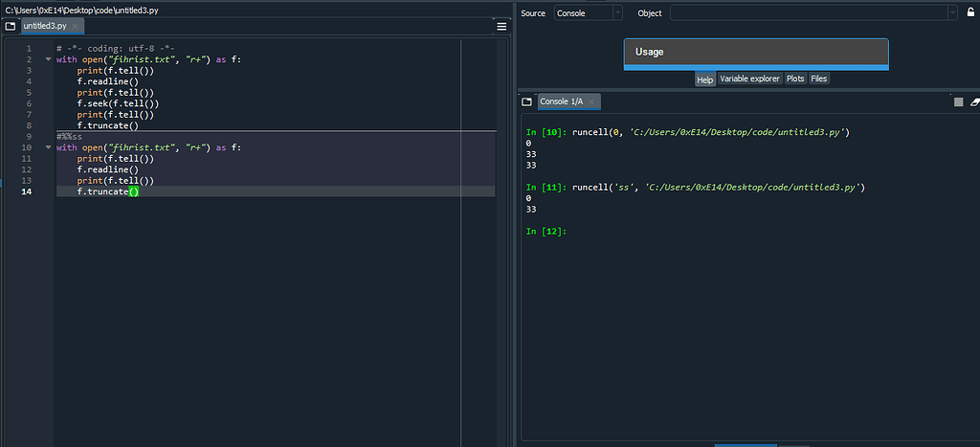
Task: Click the editor browse tabs icon
Action: tap(11, 26)
